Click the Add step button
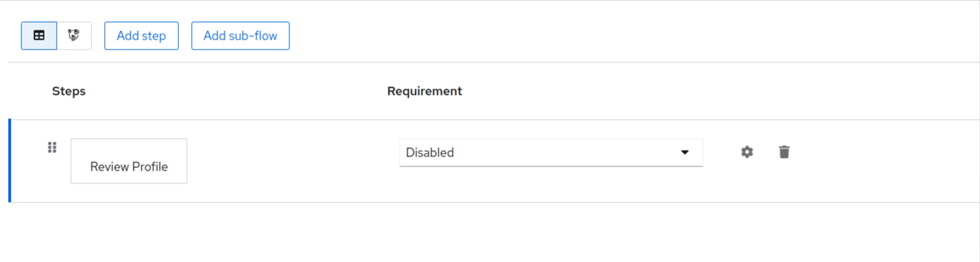980x262 pixels. [141, 35]
